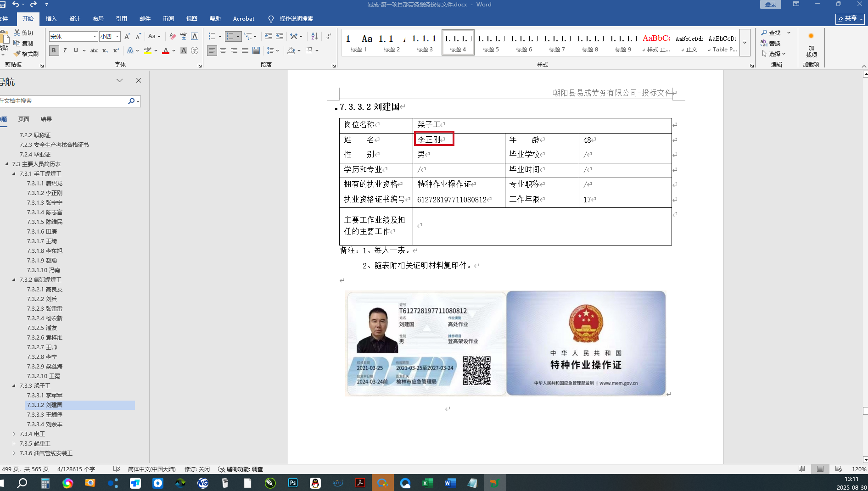Switch to Print Layout view in status bar
This screenshot has width=868, height=491.
[x=820, y=469]
